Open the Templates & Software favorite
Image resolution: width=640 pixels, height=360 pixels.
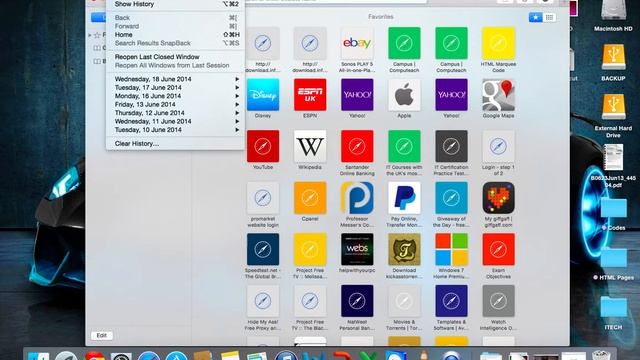pyautogui.click(x=451, y=301)
